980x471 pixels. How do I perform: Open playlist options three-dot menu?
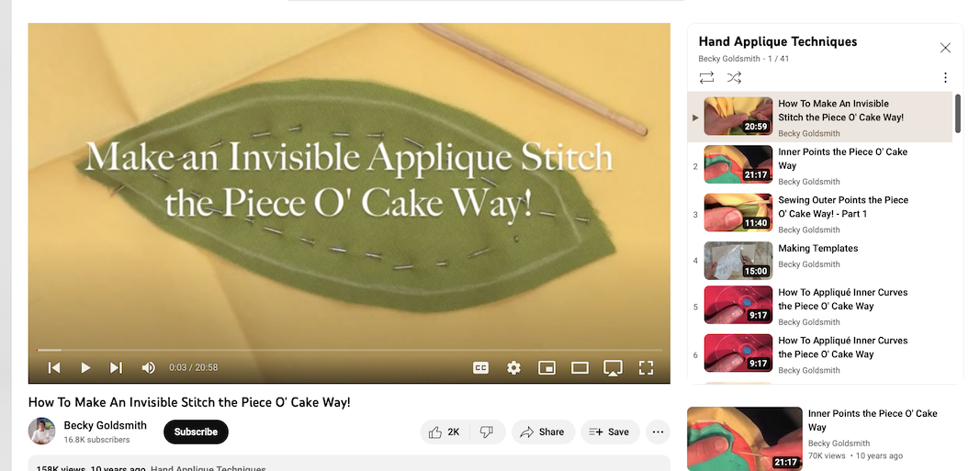click(945, 77)
